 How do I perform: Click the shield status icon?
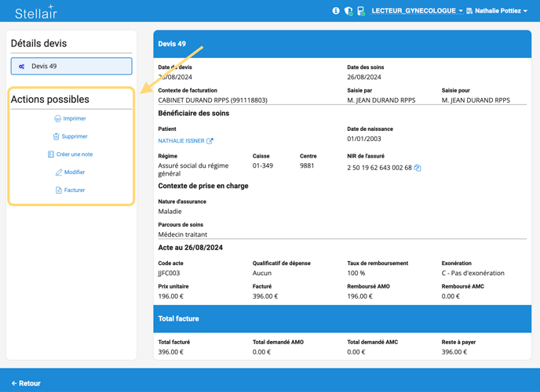pyautogui.click(x=348, y=11)
